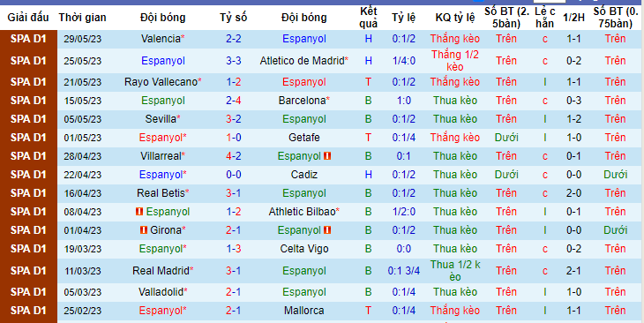
Task: Click the 'Giải đấu' column header
Action: click(28, 18)
